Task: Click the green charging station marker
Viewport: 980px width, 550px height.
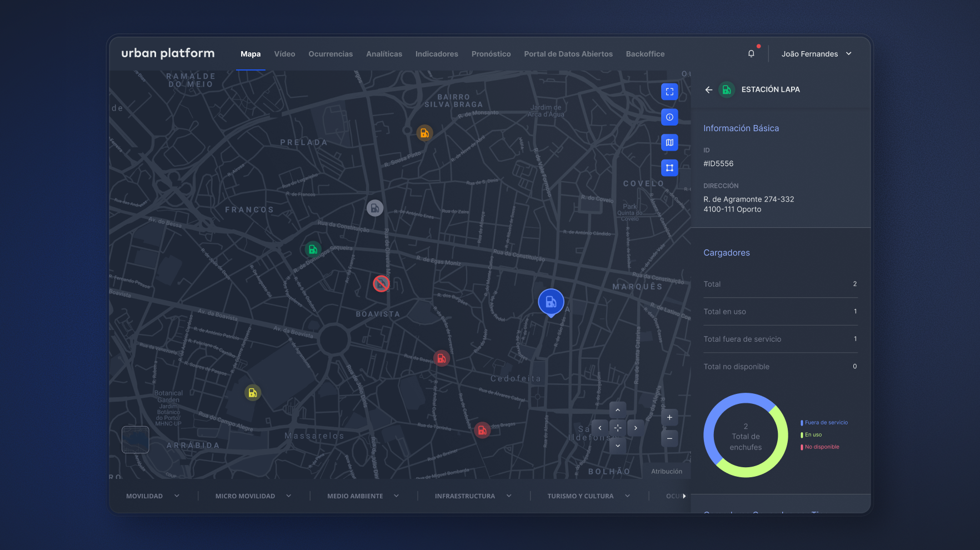Action: (x=313, y=249)
